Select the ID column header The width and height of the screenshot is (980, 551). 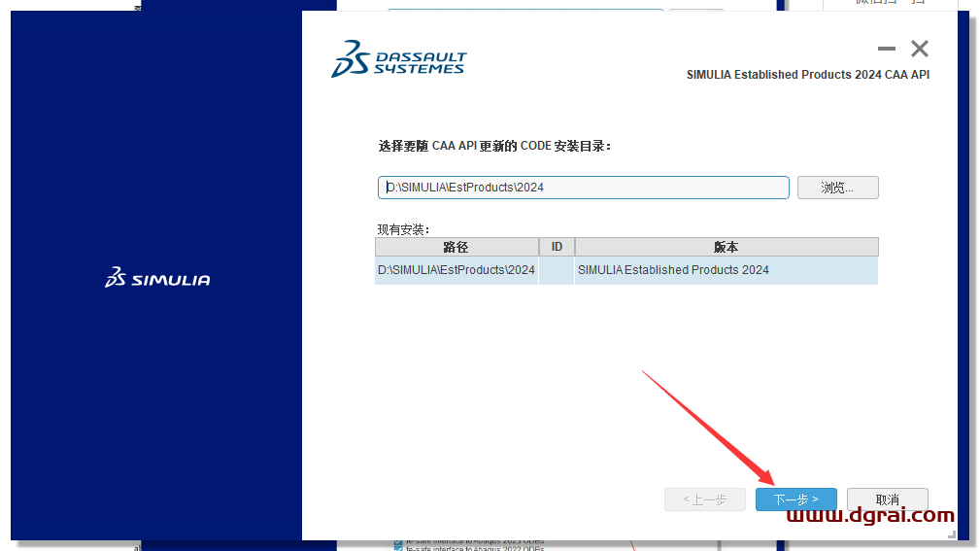tap(557, 247)
